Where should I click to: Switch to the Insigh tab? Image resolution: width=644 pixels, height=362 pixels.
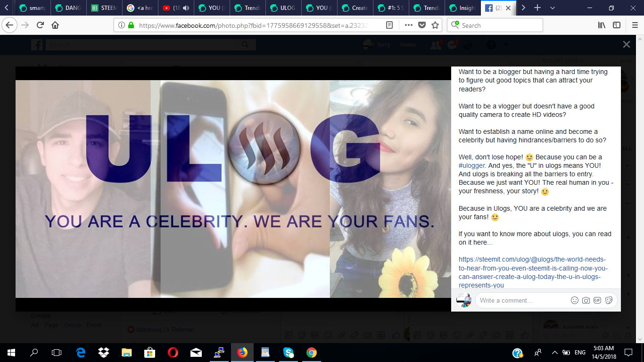pos(462,8)
